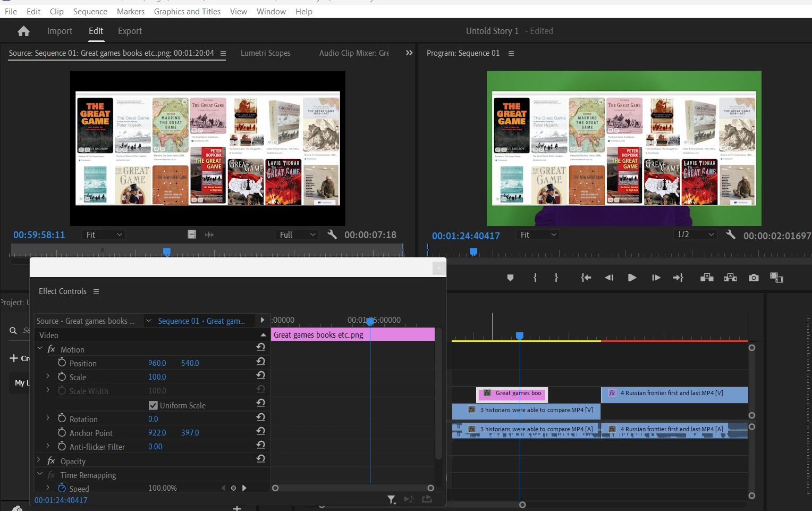Expand the Rotation parameter
Image resolution: width=812 pixels, height=511 pixels.
[48, 418]
